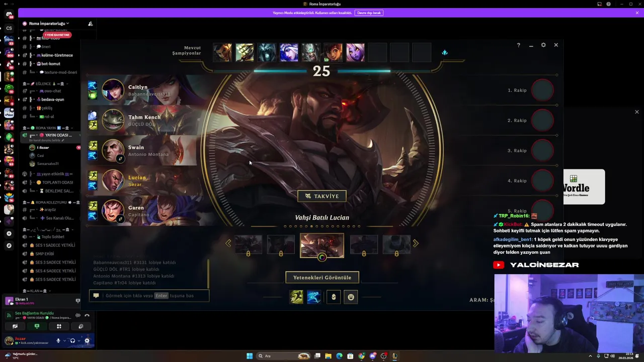The image size is (644, 362).
Task: Show previous skins with left arrow
Action: click(228, 243)
